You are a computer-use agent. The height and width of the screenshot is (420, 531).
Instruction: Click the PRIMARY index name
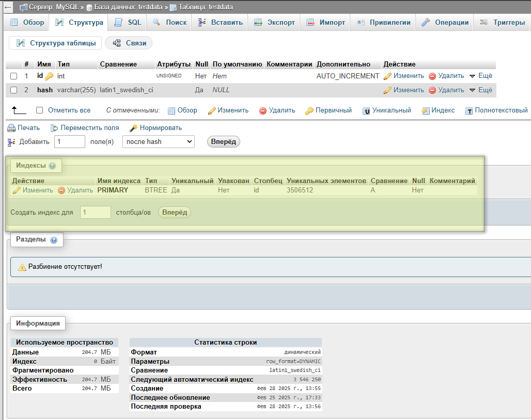coord(113,190)
